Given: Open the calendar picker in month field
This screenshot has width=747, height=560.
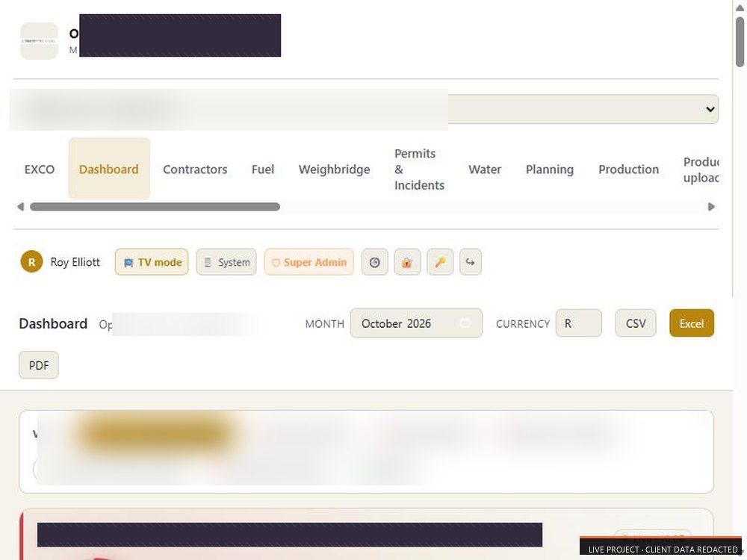Looking at the screenshot, I should tap(465, 323).
